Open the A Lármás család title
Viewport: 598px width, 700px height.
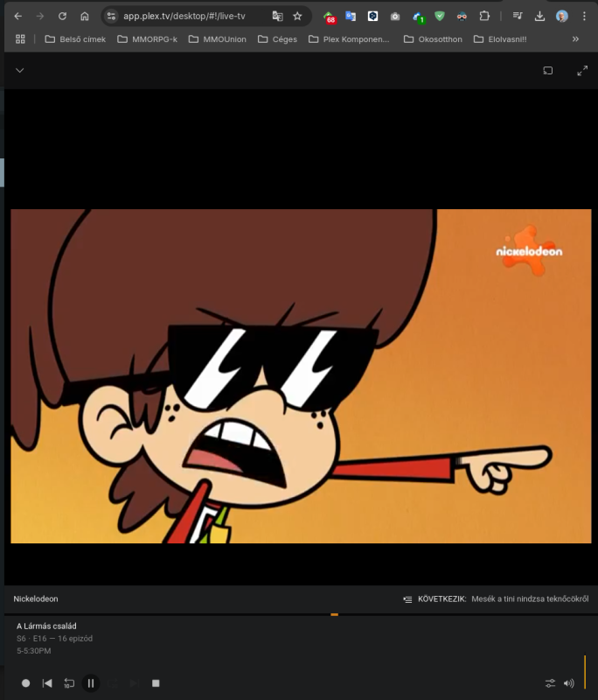46,626
